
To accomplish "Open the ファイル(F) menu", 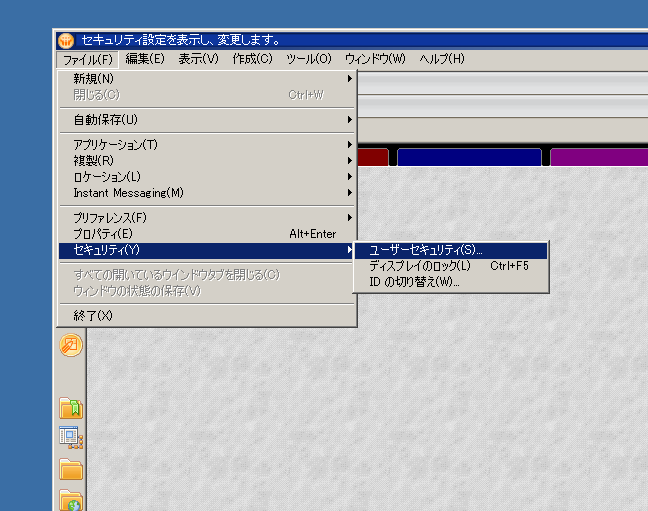I will tap(88, 60).
